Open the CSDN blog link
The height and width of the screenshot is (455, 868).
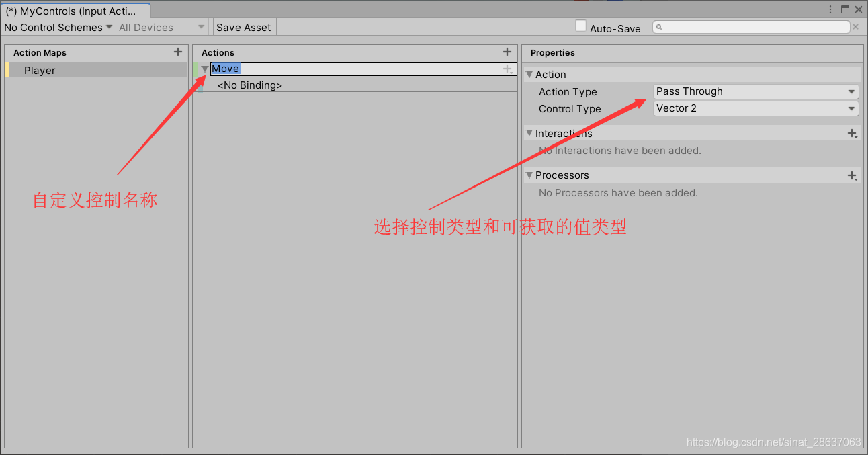pyautogui.click(x=773, y=442)
